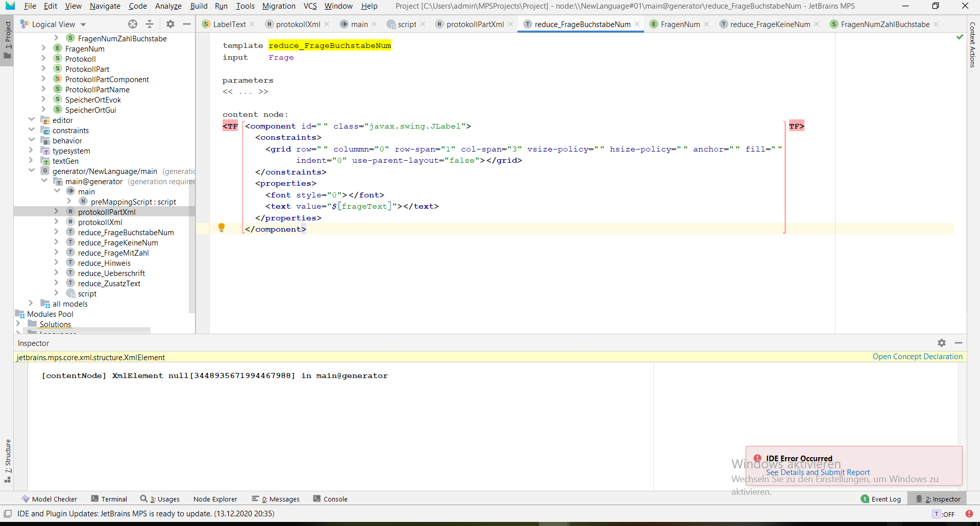Screen dimensions: 980x526
Task: Collapse the generator/NewLanguage/main node
Action: click(x=31, y=171)
